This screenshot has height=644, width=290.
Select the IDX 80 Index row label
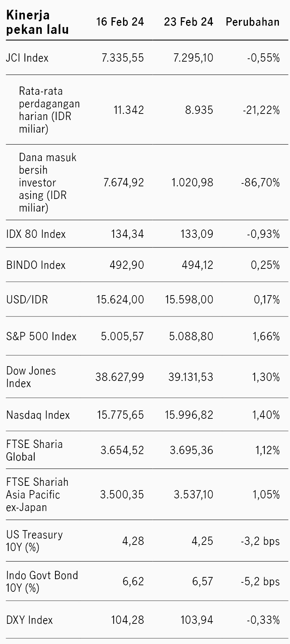point(36,234)
